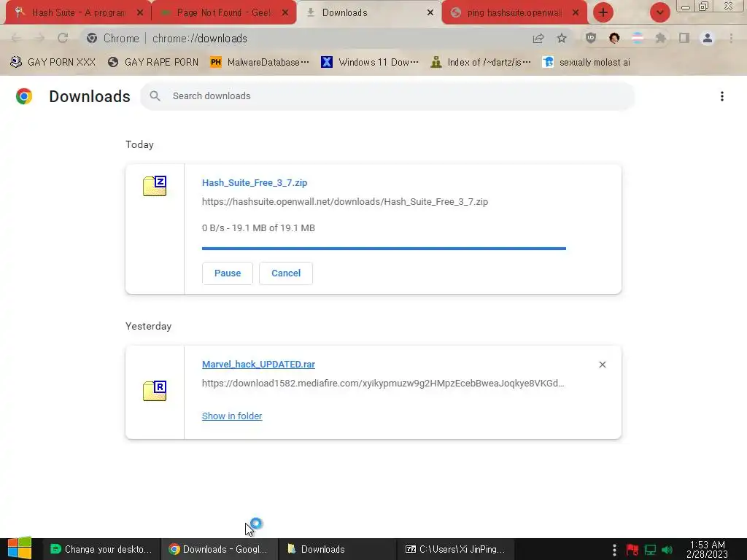Expand the tab search dropdown arrow
The image size is (747, 560).
[x=659, y=12]
